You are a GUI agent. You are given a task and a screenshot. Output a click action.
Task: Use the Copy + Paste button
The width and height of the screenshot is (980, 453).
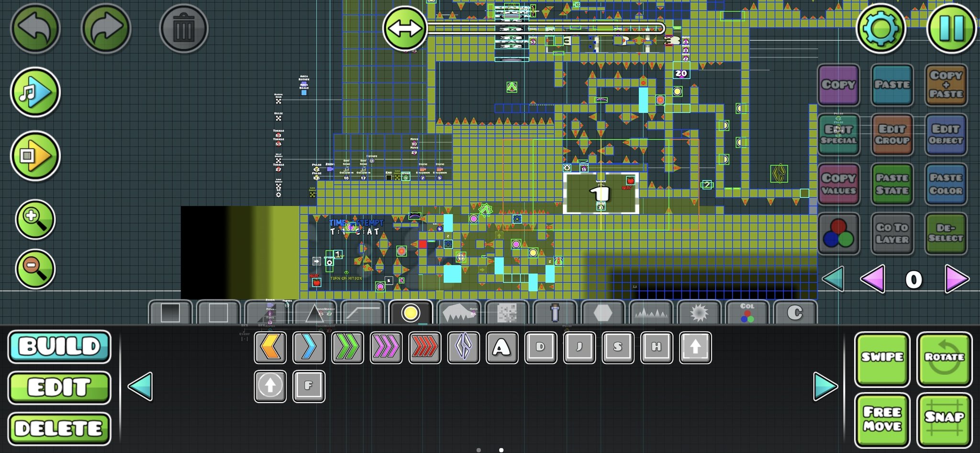pyautogui.click(x=946, y=85)
